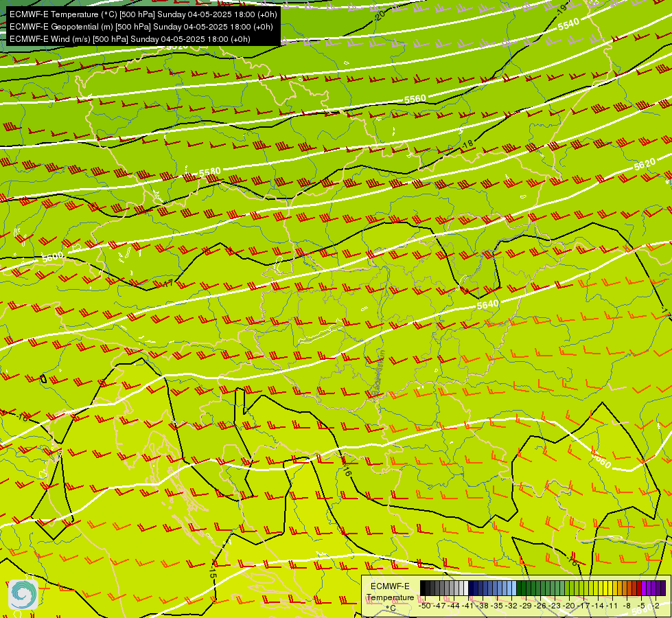The width and height of the screenshot is (672, 618).
Task: Click the -32 legend tick label
Action: (511, 606)
